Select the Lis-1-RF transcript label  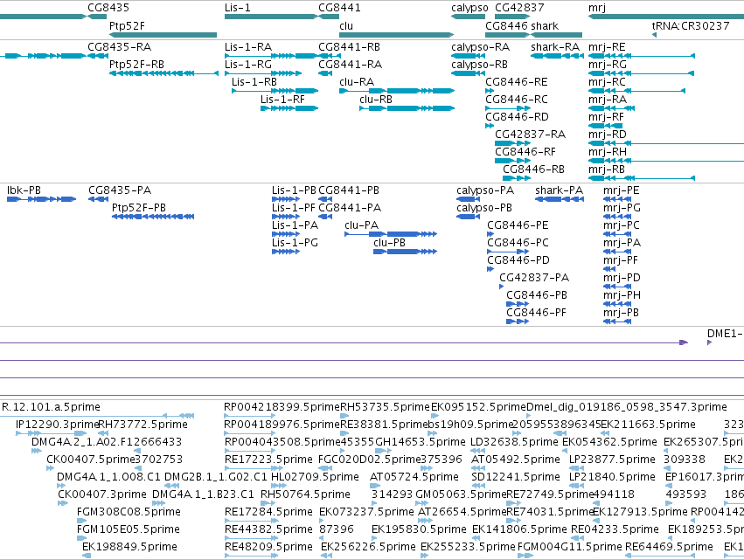[x=282, y=100]
